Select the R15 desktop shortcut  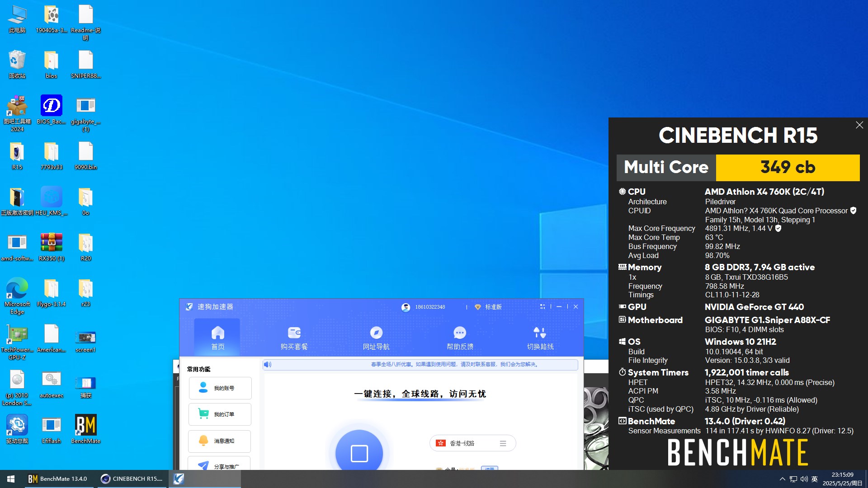(17, 156)
